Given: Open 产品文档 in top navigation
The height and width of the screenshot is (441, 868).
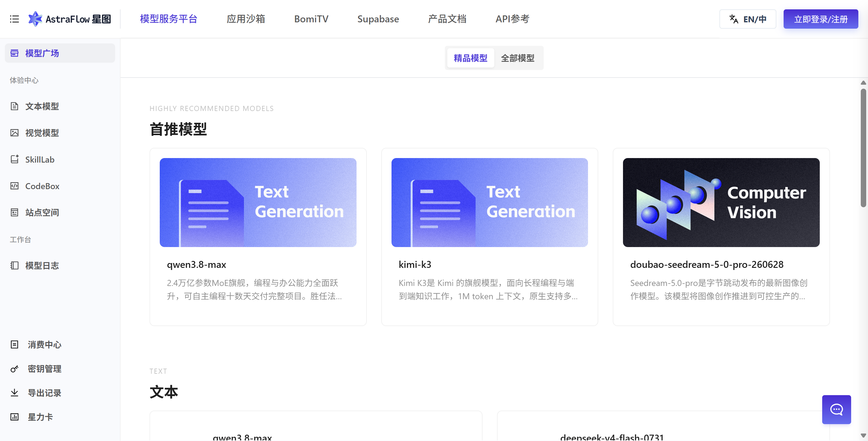Looking at the screenshot, I should (447, 19).
